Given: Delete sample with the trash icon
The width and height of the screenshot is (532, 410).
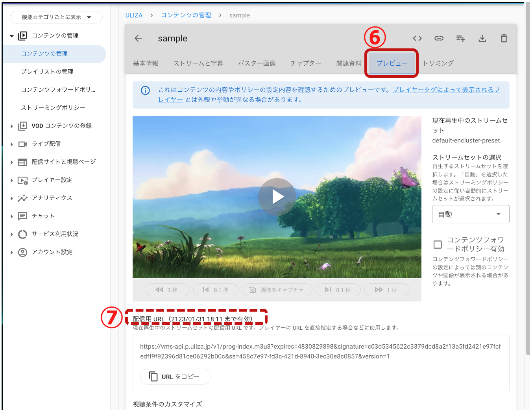Looking at the screenshot, I should pos(504,38).
